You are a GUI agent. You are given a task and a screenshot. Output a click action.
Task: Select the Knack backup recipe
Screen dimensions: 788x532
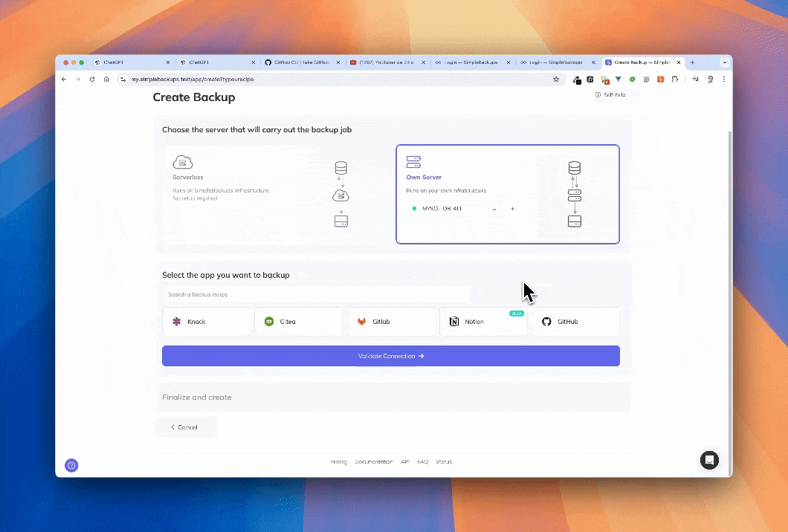(207, 322)
